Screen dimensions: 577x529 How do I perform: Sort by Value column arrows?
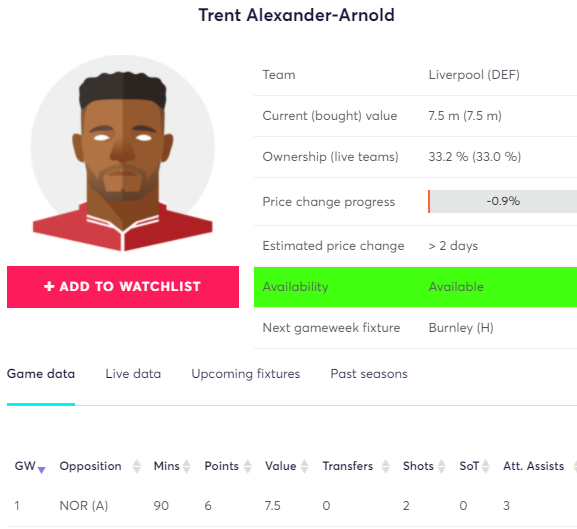304,466
